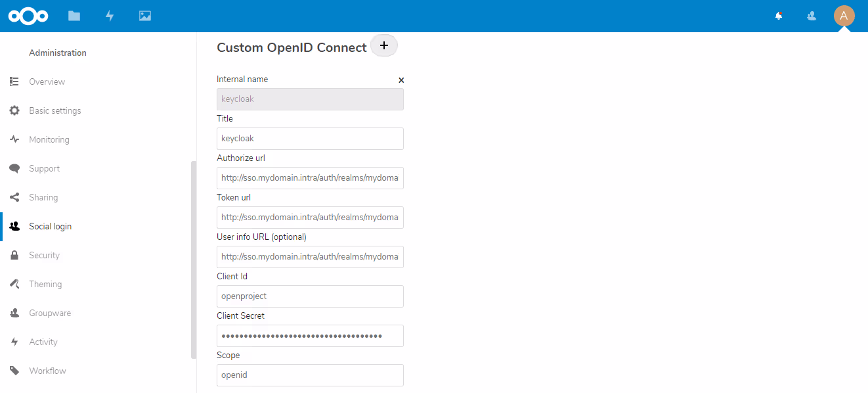
Task: Show notifications via the bell icon
Action: coord(779,16)
